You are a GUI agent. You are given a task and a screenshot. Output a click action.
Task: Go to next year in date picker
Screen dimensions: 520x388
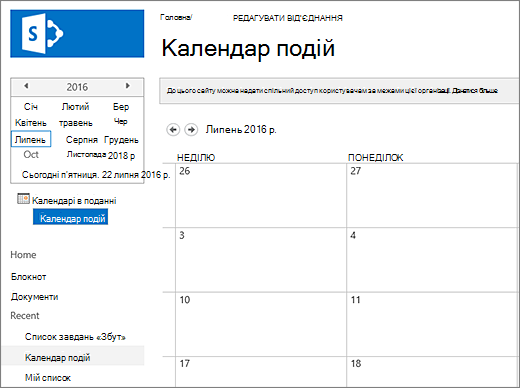pos(127,86)
